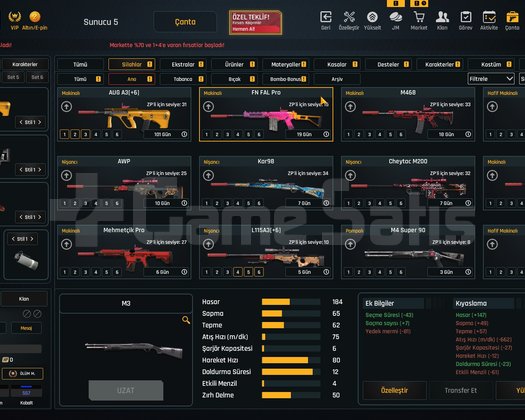The width and height of the screenshot is (525, 420).
Task: Select the Kar98 weapon card
Action: click(x=266, y=183)
